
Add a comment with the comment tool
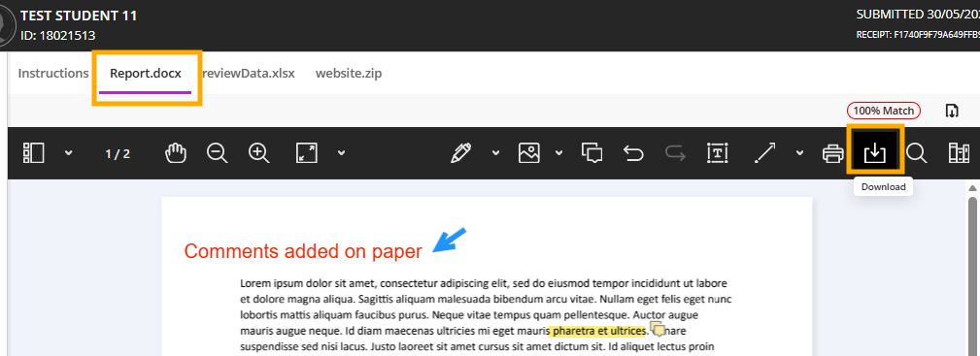tap(591, 153)
